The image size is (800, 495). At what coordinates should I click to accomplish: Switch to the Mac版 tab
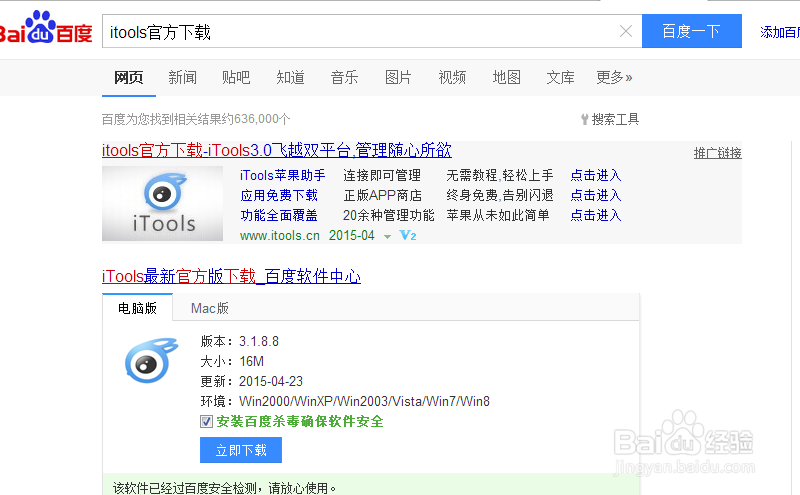pyautogui.click(x=210, y=308)
